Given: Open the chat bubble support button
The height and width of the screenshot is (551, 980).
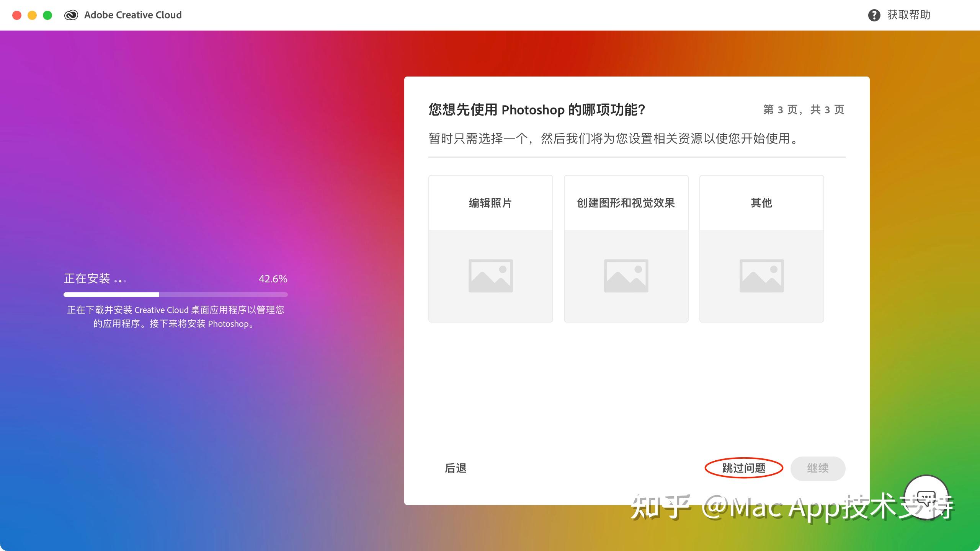Looking at the screenshot, I should coord(926,497).
